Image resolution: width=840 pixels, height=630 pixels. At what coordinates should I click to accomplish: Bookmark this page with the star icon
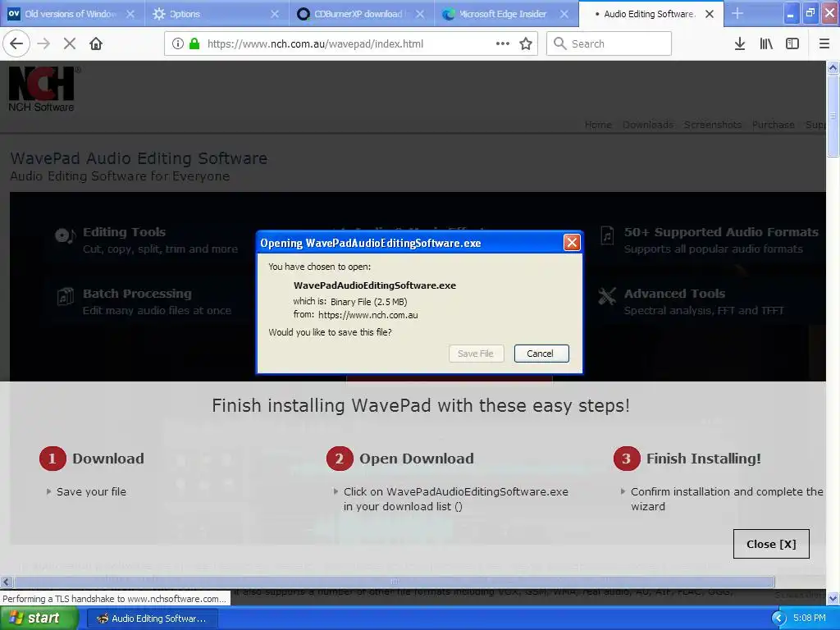click(x=526, y=43)
